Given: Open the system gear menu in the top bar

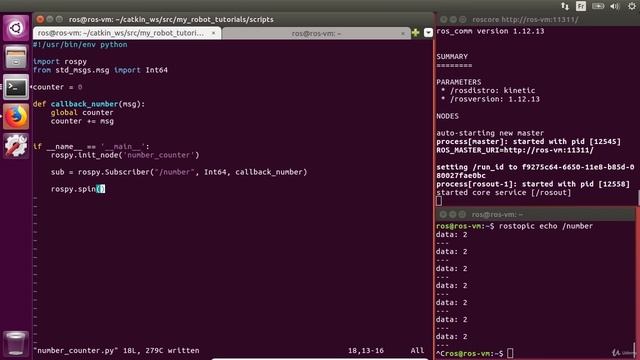Looking at the screenshot, I should pyautogui.click(x=632, y=6).
